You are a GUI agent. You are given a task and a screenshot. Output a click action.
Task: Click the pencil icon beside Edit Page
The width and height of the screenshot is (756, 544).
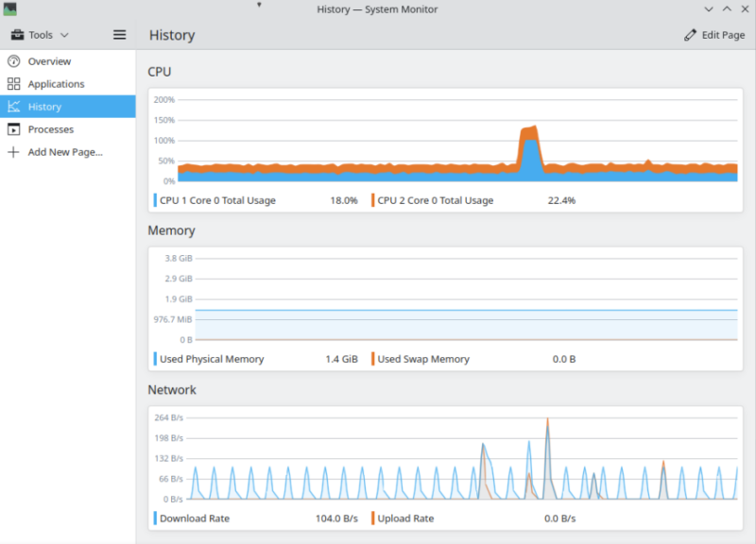coord(689,34)
